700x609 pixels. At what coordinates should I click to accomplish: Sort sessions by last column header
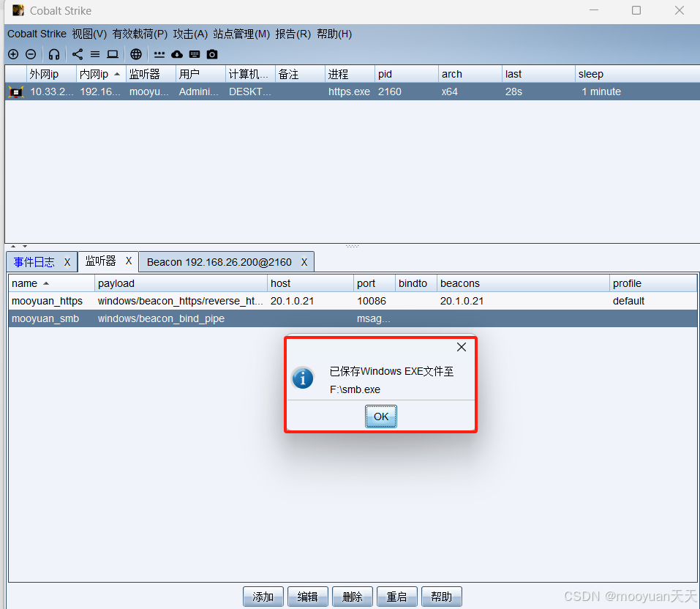[539, 74]
